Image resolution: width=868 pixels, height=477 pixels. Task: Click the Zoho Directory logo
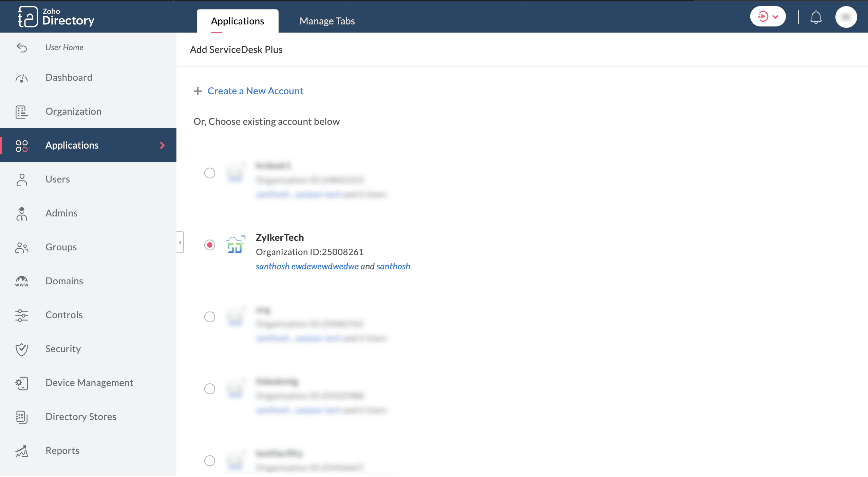pyautogui.click(x=56, y=17)
